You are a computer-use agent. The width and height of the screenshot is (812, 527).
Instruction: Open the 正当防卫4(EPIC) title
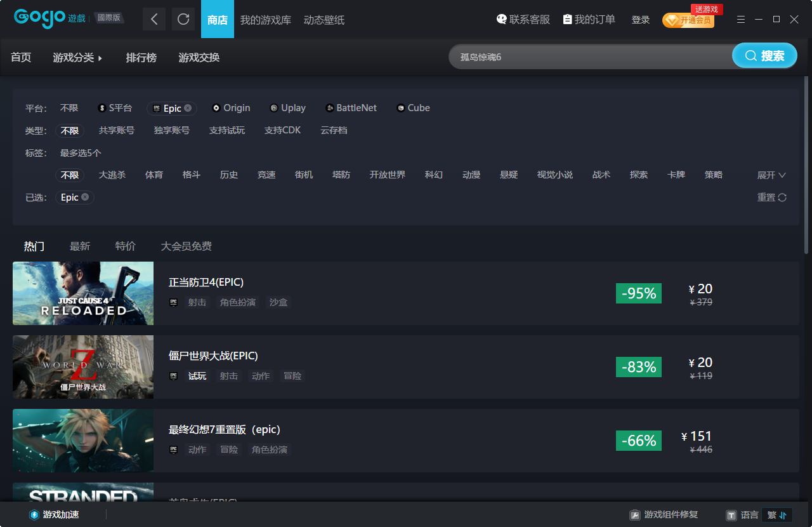(206, 282)
